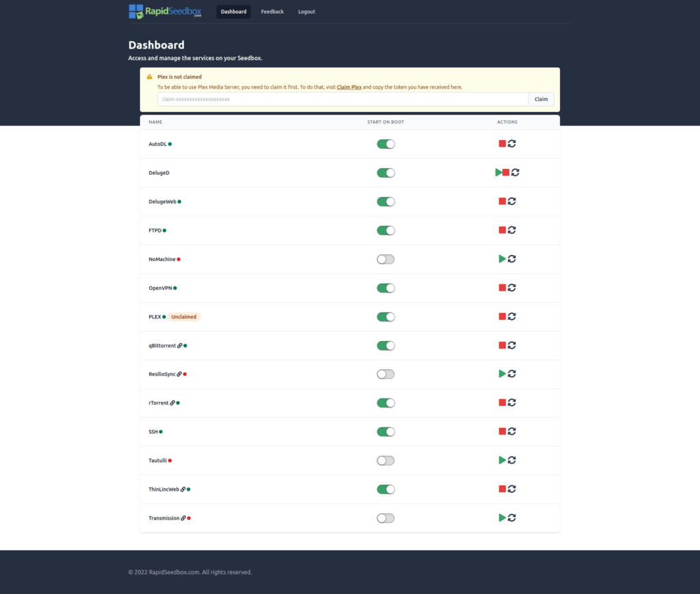700x594 pixels.
Task: Open the ThinLincWeb web link icon
Action: (x=183, y=489)
